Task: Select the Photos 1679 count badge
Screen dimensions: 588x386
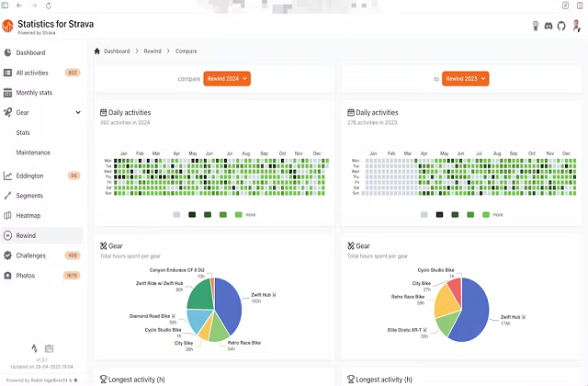Action: point(72,276)
